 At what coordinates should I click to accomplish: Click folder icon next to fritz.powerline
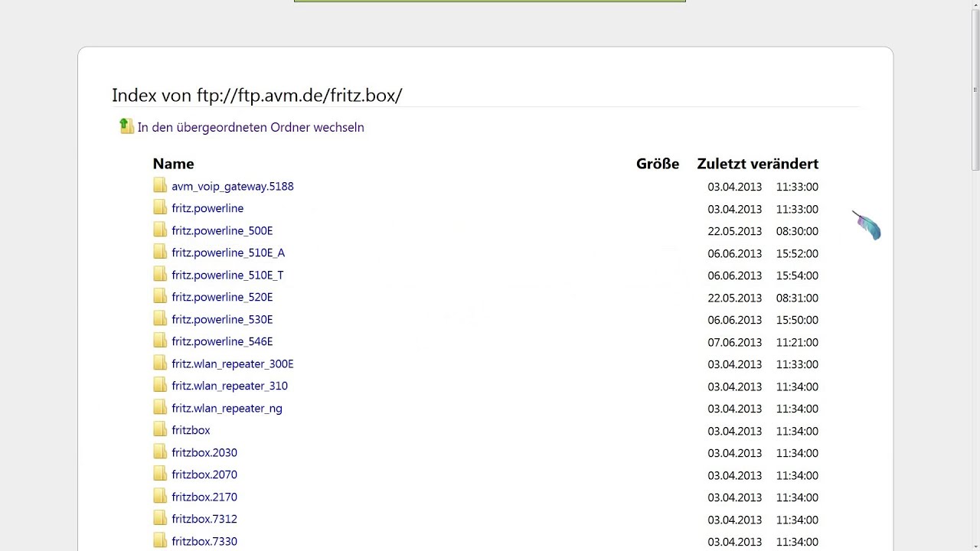pos(160,207)
